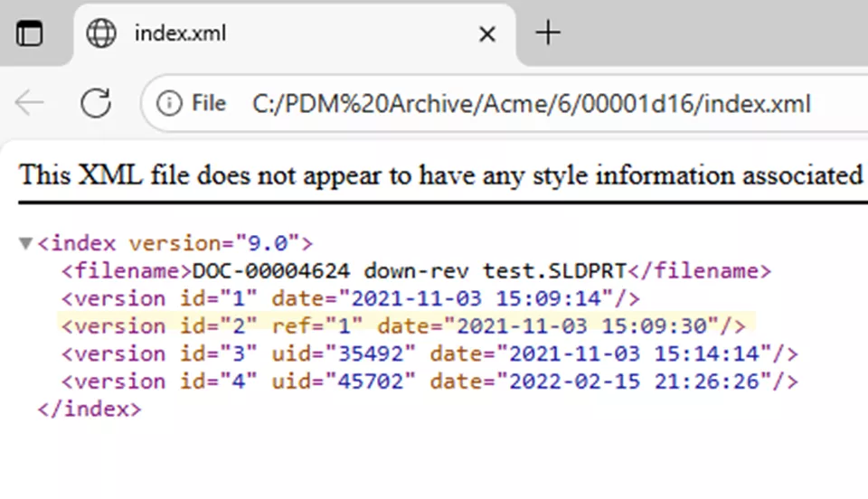The height and width of the screenshot is (499, 868).
Task: Click the index version="9.0" opening tag
Action: pyautogui.click(x=175, y=243)
